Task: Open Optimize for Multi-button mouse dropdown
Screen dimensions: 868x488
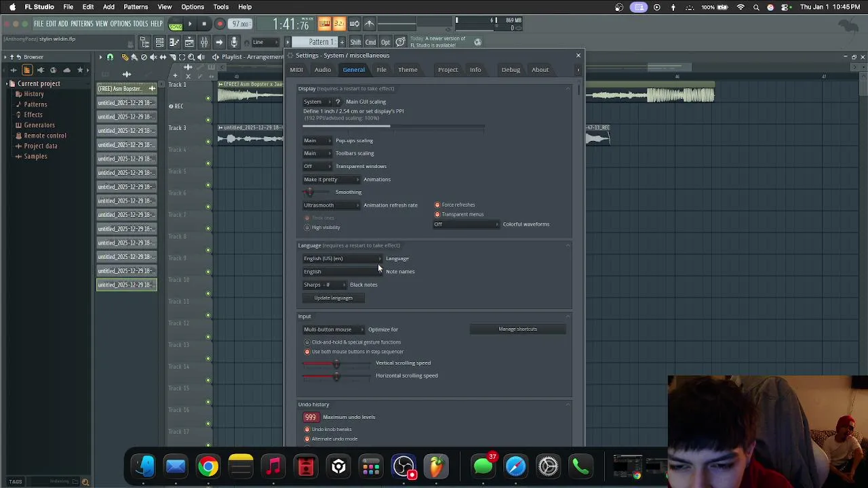Action: tap(334, 329)
